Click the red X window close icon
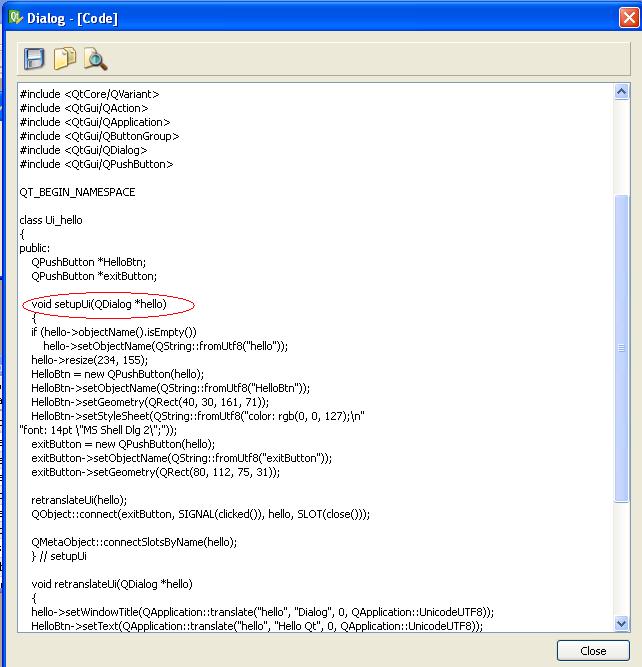This screenshot has width=642, height=667. coord(629,18)
